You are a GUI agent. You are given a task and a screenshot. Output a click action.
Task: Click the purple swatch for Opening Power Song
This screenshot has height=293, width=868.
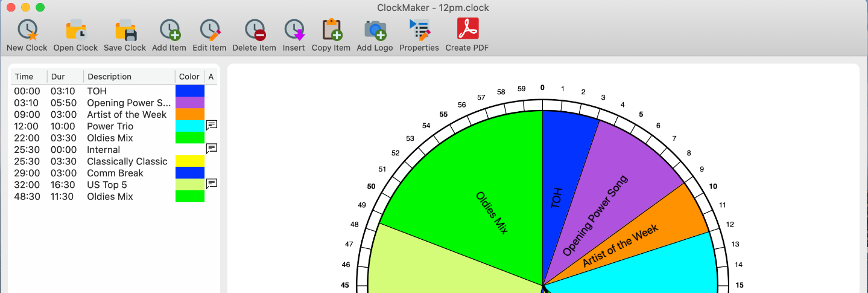(x=190, y=103)
